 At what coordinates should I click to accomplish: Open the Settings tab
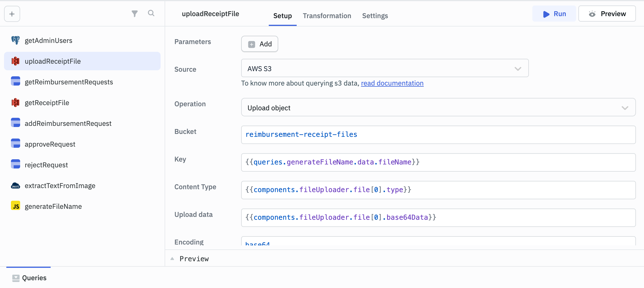point(375,16)
